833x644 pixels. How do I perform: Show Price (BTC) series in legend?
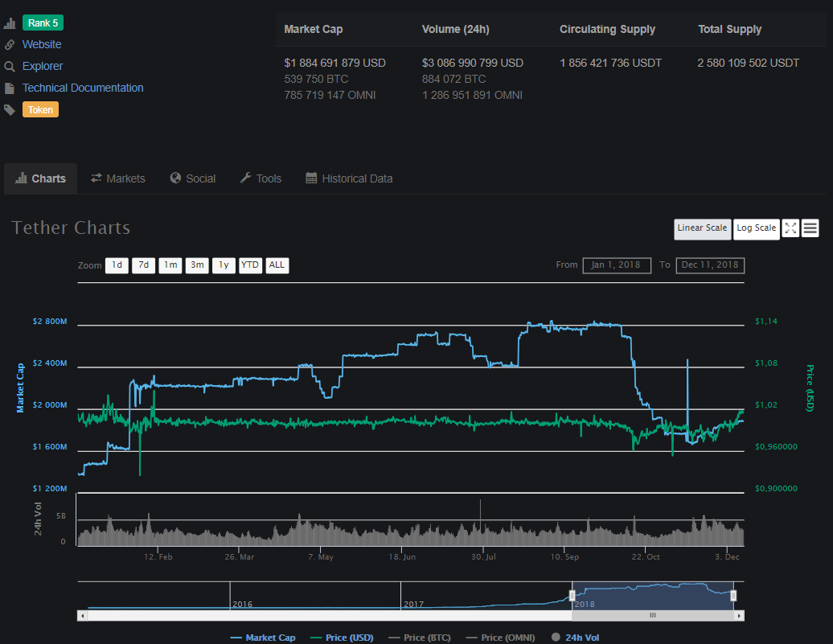(419, 638)
